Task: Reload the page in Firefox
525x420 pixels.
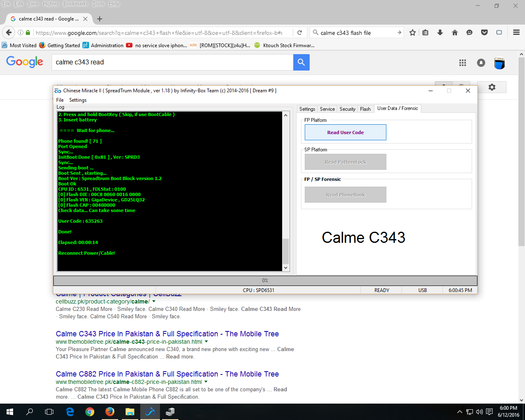Action: [x=300, y=33]
